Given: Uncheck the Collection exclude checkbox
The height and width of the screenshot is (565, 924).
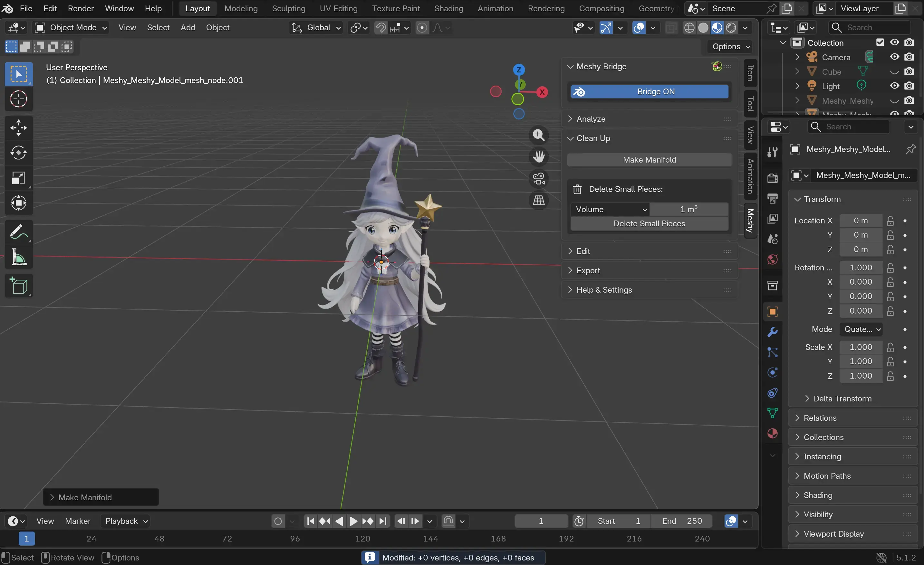Looking at the screenshot, I should click(880, 42).
